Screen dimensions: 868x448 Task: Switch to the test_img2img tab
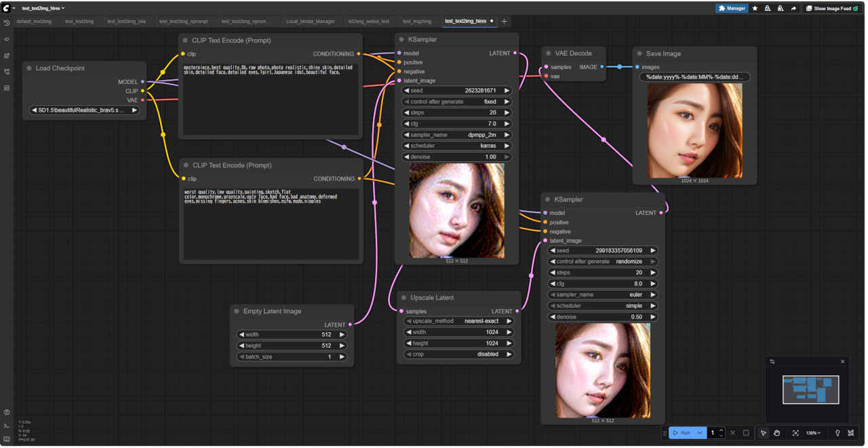pyautogui.click(x=417, y=22)
